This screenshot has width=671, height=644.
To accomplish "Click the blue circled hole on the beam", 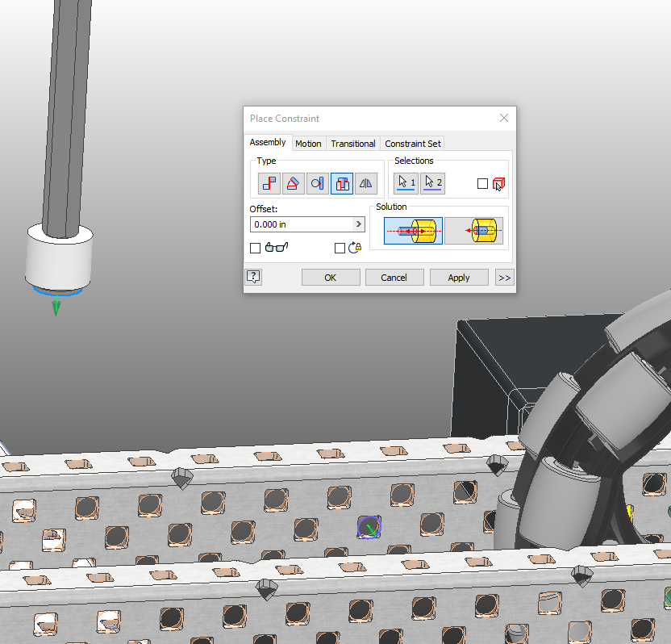I will pos(369,528).
